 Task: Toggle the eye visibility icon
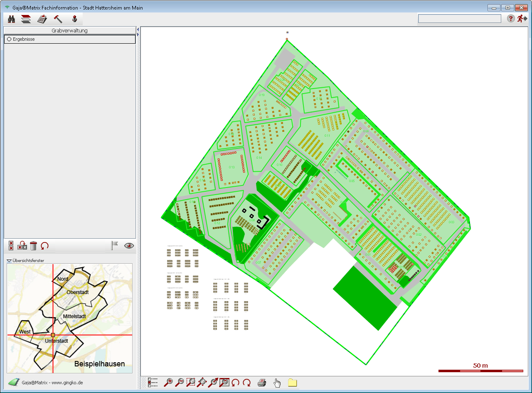point(129,246)
